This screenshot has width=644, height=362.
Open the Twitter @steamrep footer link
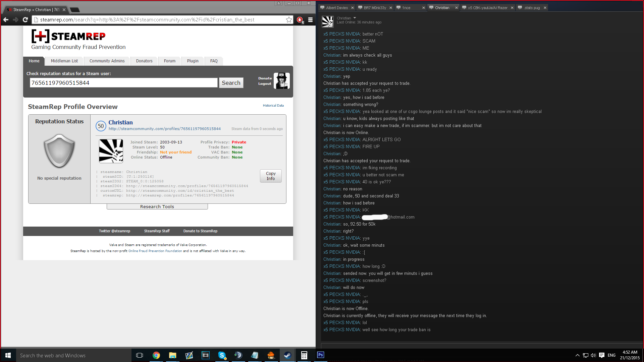114,231
